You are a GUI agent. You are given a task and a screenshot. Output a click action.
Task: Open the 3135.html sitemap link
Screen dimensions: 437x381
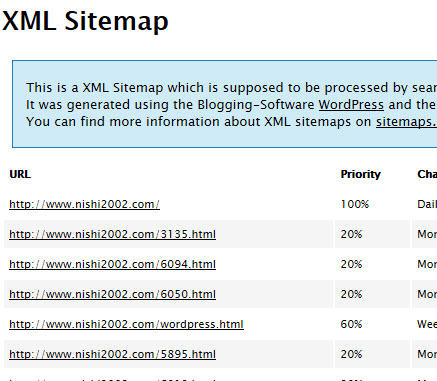click(112, 234)
